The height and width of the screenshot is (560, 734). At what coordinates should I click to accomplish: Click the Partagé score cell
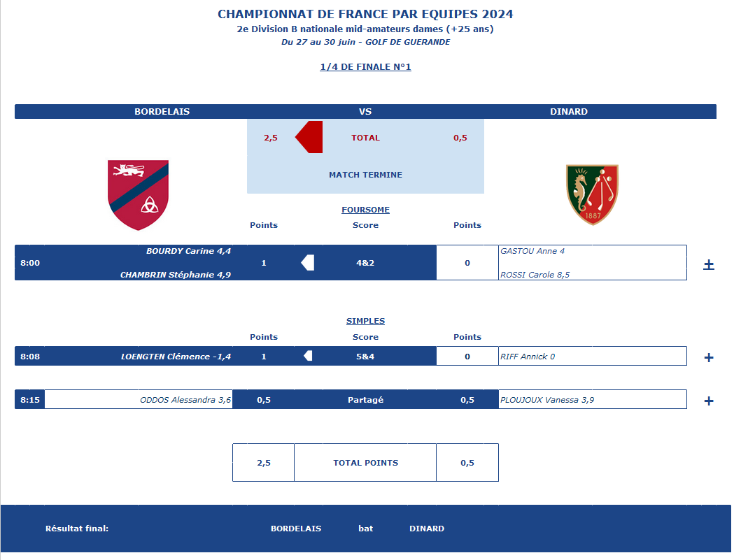(x=365, y=399)
